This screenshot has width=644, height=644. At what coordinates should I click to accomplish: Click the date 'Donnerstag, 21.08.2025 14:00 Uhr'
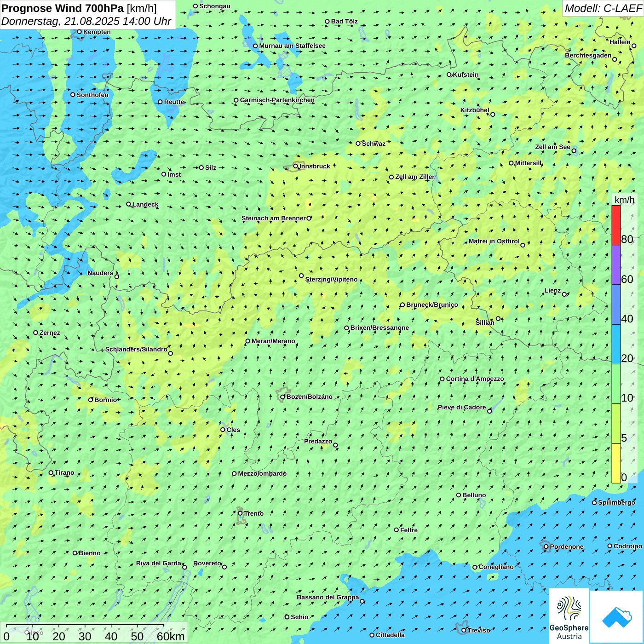click(86, 21)
